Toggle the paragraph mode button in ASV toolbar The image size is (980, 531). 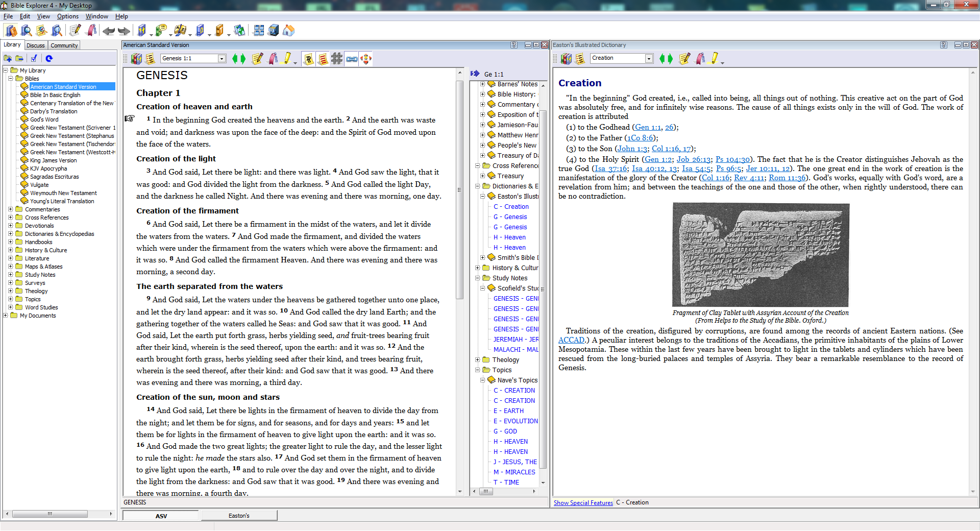pyautogui.click(x=308, y=59)
